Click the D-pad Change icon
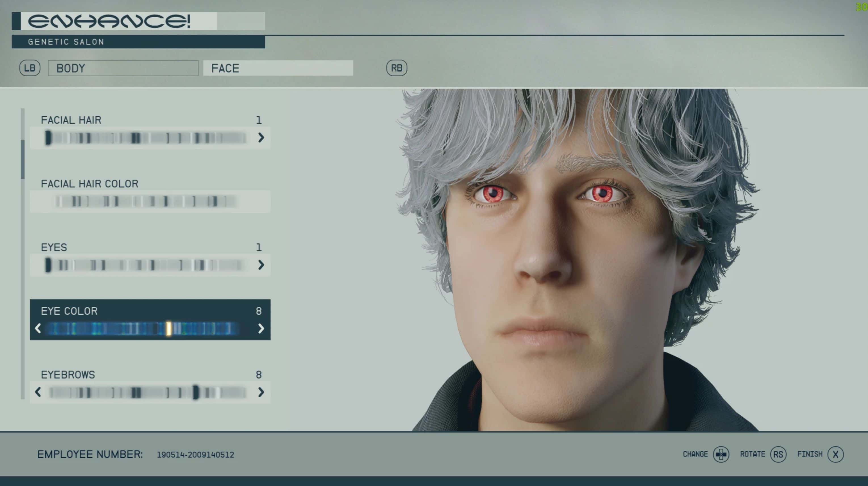The height and width of the screenshot is (486, 868). point(721,454)
